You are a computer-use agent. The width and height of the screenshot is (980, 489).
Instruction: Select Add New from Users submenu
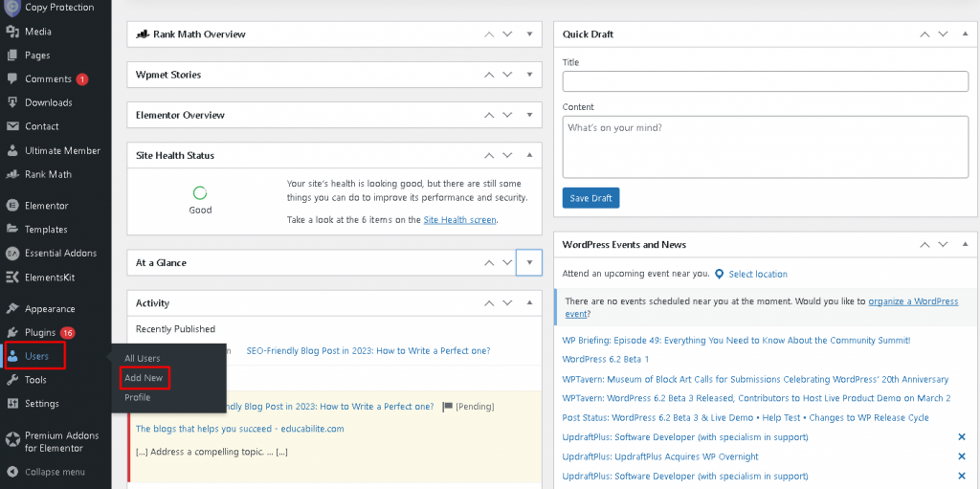point(144,378)
